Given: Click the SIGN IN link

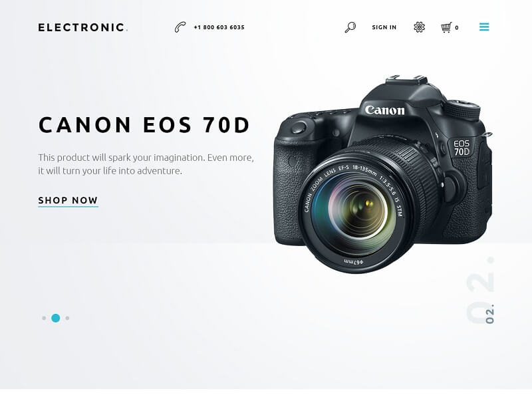Looking at the screenshot, I should pos(384,27).
